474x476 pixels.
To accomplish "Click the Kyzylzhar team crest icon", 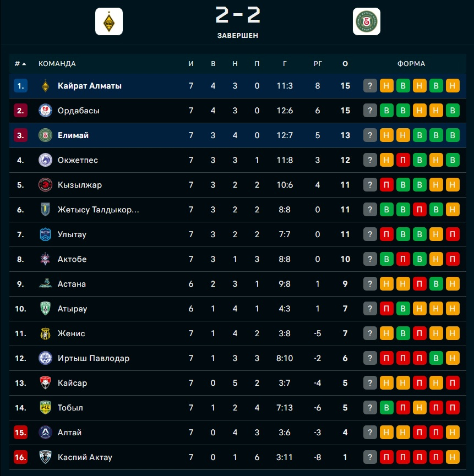I will click(45, 185).
